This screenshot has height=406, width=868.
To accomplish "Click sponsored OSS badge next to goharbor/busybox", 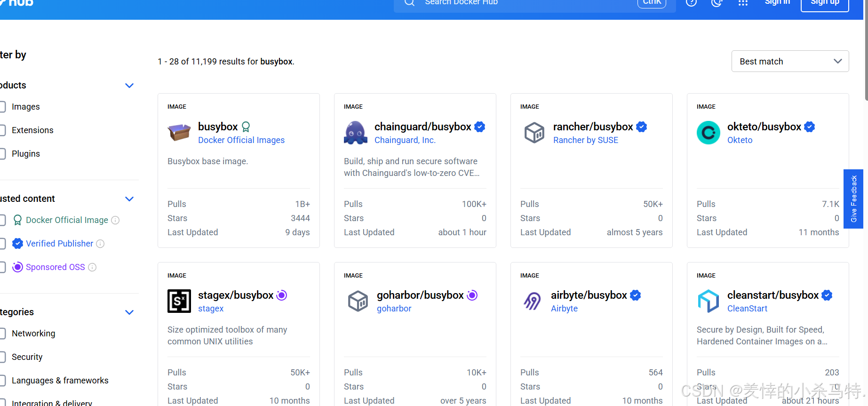I will pos(472,295).
